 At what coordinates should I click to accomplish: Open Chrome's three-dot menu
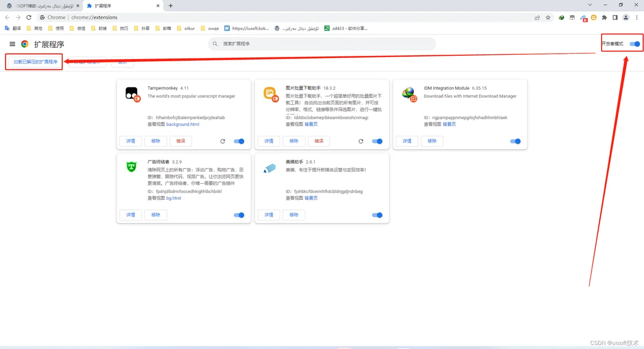(x=636, y=18)
